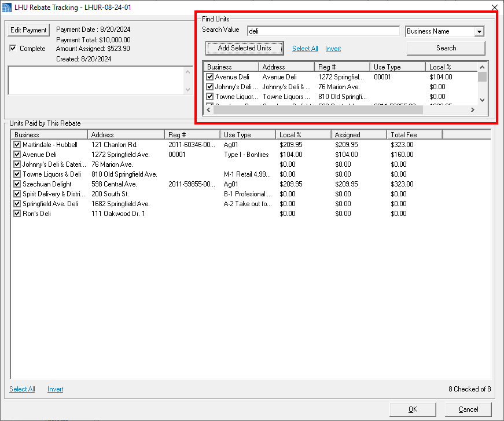This screenshot has width=504, height=421.
Task: Click Select All link at bottom left
Action: point(22,389)
